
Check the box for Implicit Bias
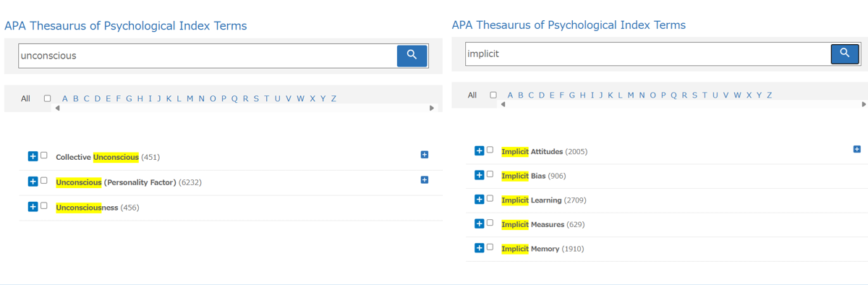[490, 174]
